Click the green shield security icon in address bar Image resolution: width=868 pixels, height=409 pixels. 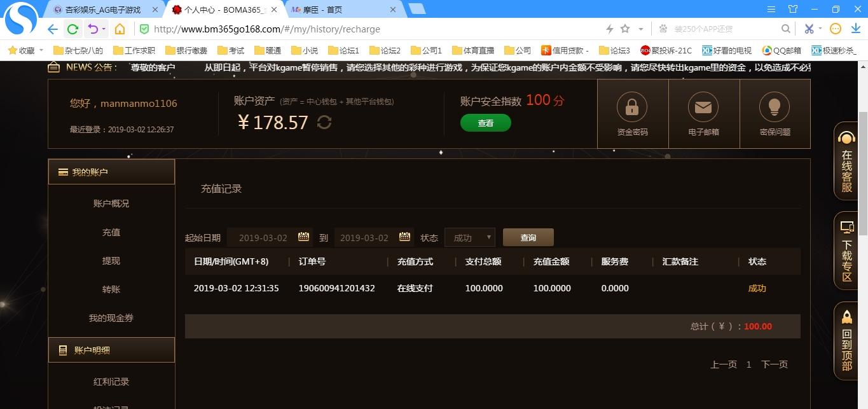pos(144,29)
